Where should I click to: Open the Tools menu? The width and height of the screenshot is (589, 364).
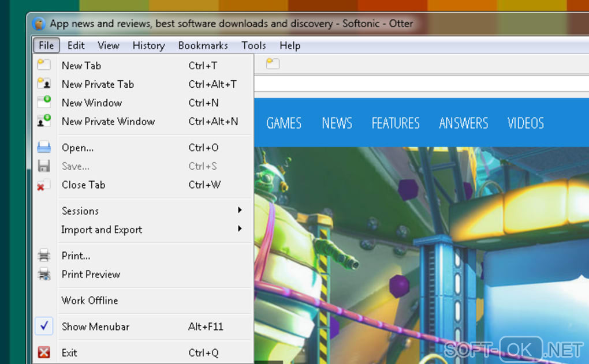pos(254,46)
